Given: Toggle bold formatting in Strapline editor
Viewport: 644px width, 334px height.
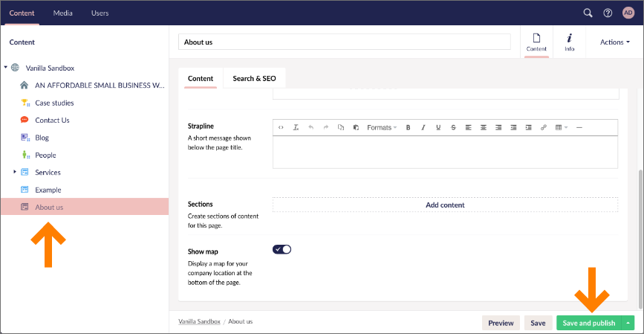Looking at the screenshot, I should 408,127.
